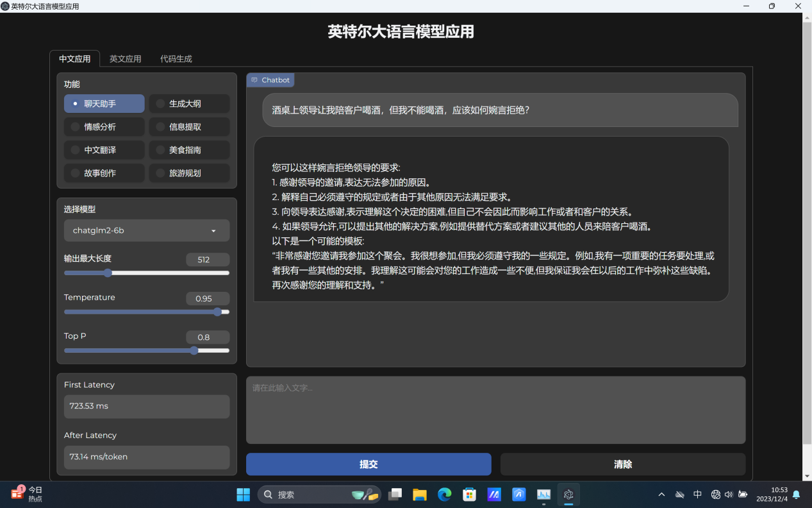Switch to the 代码生成 tab
This screenshot has height=508, width=812.
[176, 59]
